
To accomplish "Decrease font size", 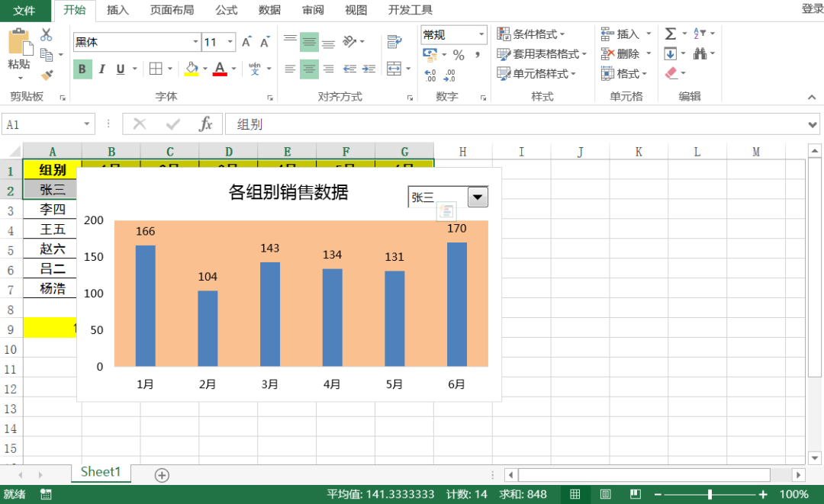I will click(264, 42).
